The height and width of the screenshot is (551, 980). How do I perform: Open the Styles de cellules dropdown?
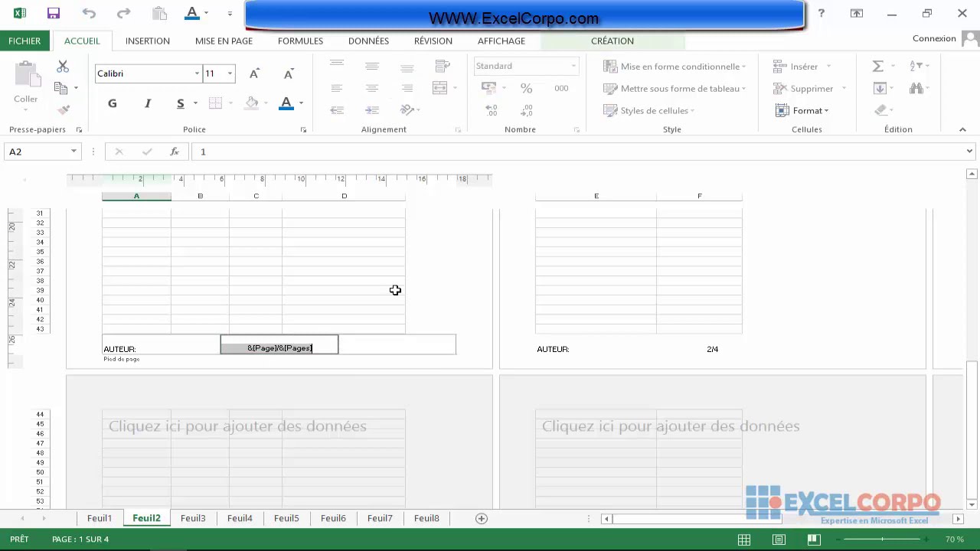click(x=649, y=110)
